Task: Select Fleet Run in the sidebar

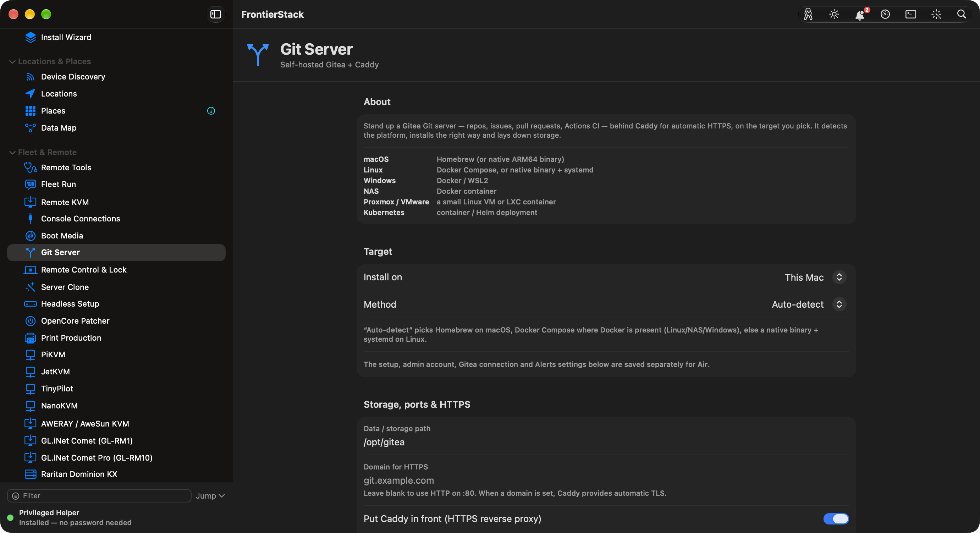Action: click(x=116, y=185)
